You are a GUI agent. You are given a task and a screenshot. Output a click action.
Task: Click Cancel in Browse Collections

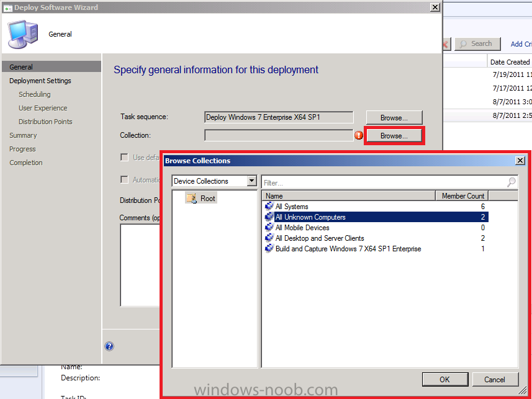click(x=495, y=379)
